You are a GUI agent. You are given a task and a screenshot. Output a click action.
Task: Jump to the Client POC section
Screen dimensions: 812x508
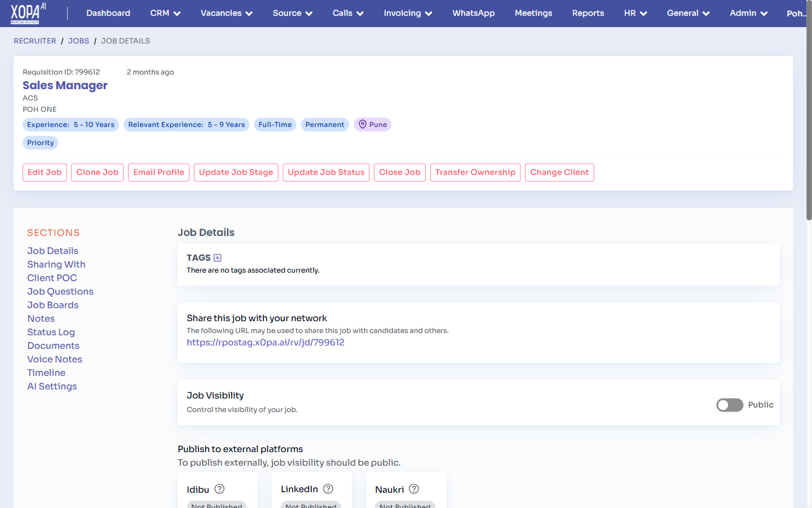coord(52,278)
